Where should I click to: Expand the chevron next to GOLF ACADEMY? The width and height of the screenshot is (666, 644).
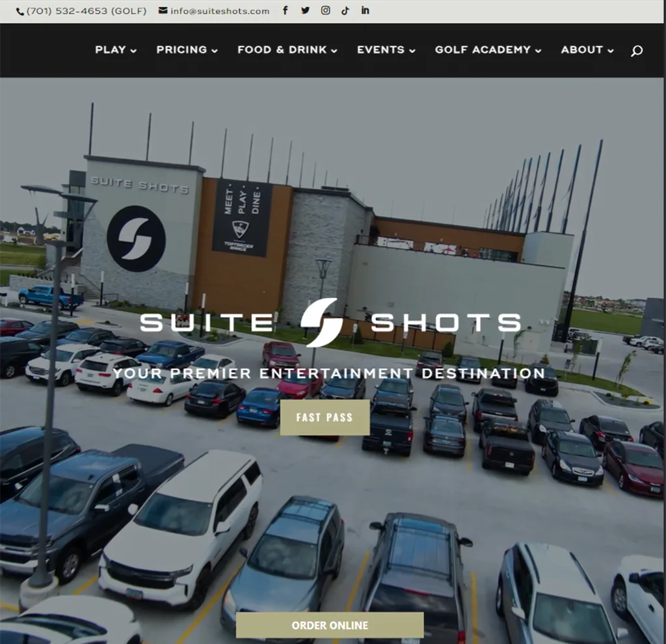click(538, 51)
